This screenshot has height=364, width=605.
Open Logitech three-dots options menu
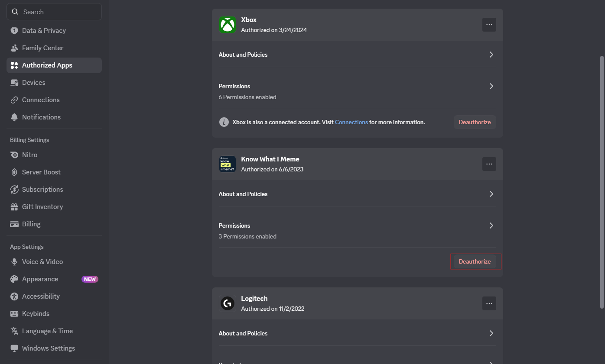coord(489,303)
